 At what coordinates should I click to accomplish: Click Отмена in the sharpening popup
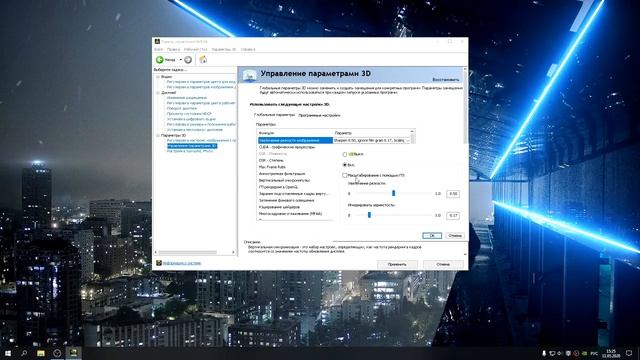point(454,236)
